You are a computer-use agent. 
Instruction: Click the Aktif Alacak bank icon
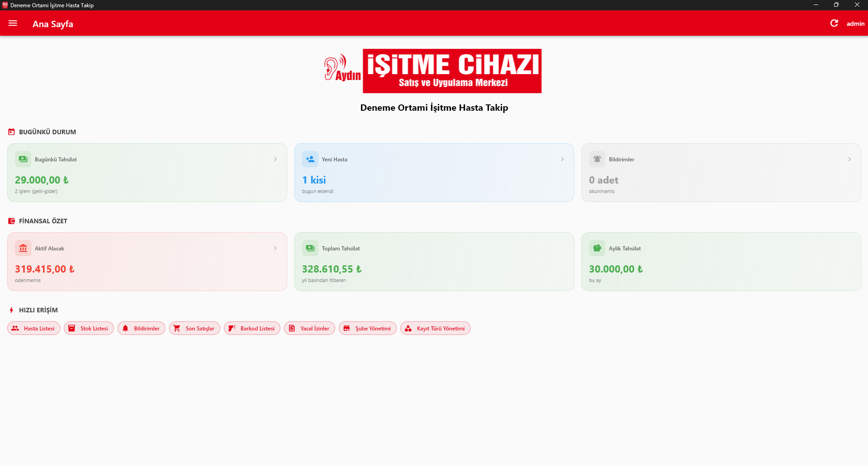(x=23, y=248)
